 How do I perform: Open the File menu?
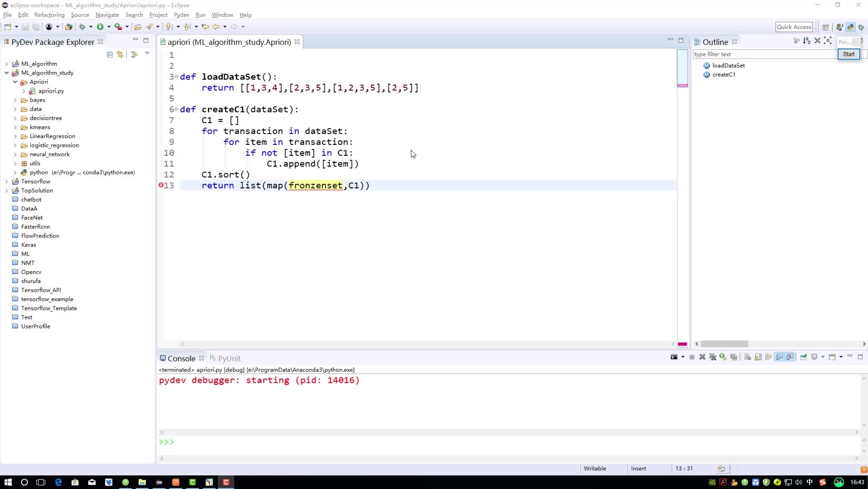coord(7,15)
